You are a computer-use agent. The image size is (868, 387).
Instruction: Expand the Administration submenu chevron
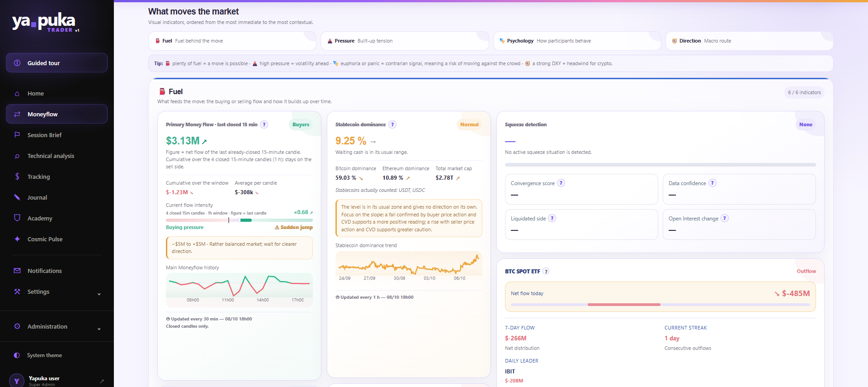[x=99, y=329]
